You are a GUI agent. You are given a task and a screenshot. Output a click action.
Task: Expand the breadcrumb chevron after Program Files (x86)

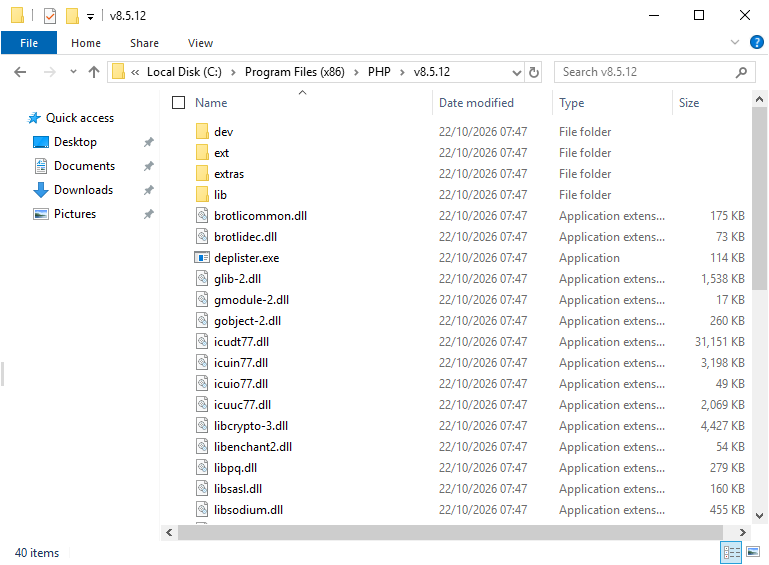point(356,73)
